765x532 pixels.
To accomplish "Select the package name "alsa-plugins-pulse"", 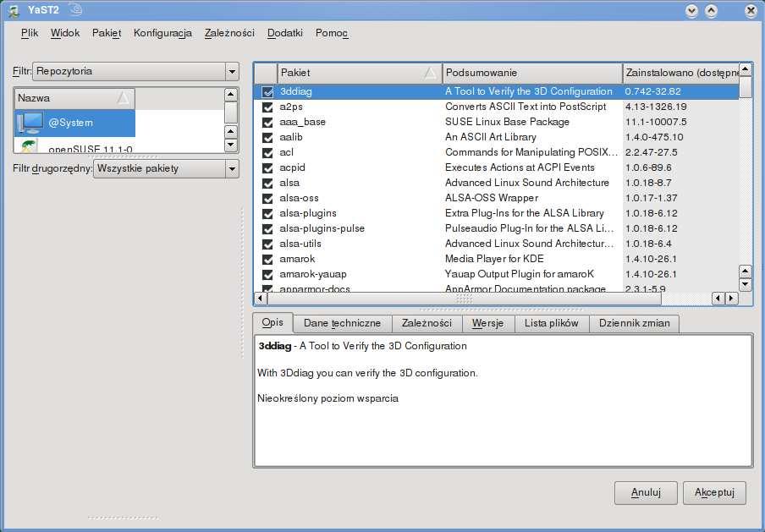I will pos(322,228).
